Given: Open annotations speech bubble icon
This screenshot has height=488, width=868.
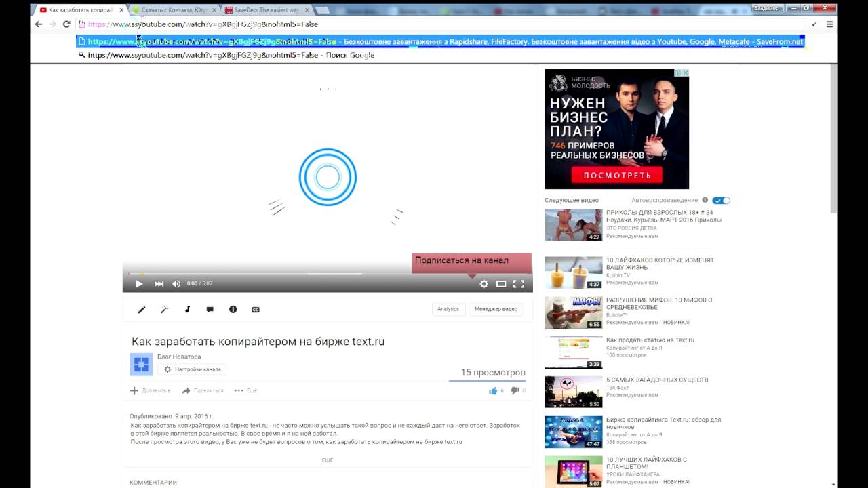Looking at the screenshot, I should (x=210, y=310).
